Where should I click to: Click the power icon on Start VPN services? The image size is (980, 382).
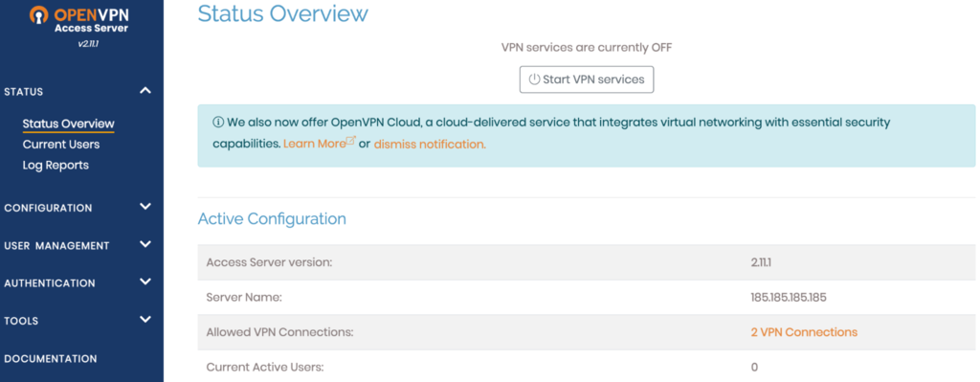coord(534,79)
